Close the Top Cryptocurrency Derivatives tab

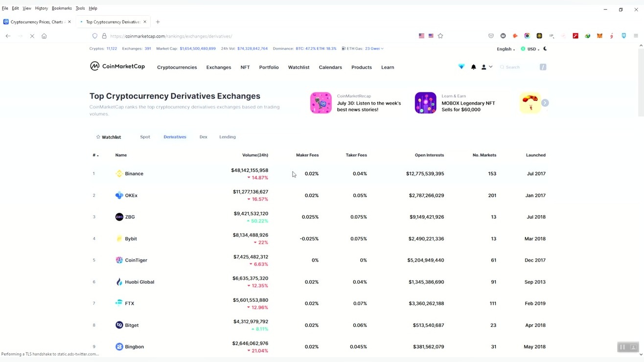(x=145, y=22)
